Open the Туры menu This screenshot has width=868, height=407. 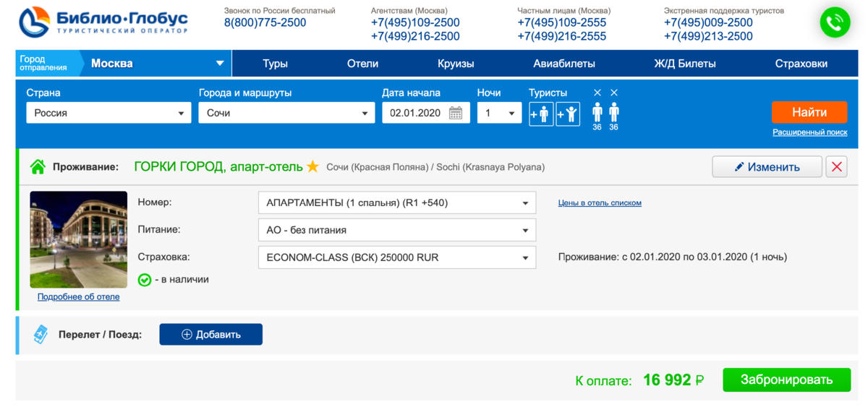tap(276, 64)
